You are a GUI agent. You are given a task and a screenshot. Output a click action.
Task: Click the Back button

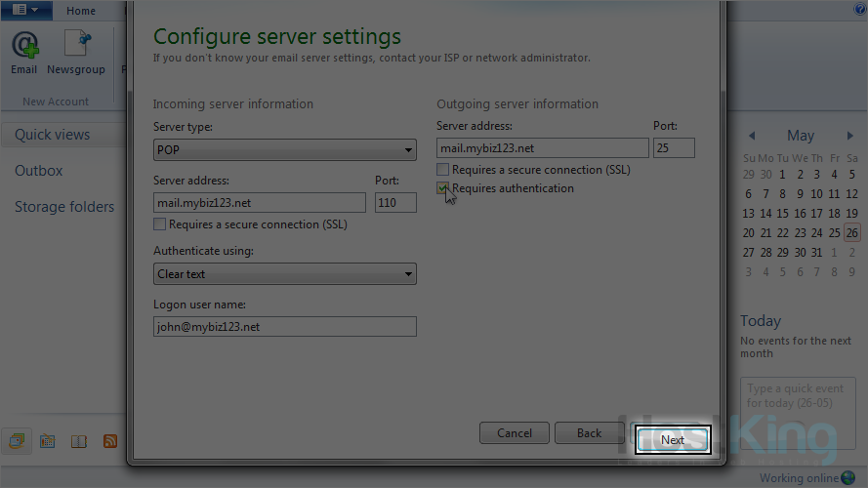(x=589, y=433)
